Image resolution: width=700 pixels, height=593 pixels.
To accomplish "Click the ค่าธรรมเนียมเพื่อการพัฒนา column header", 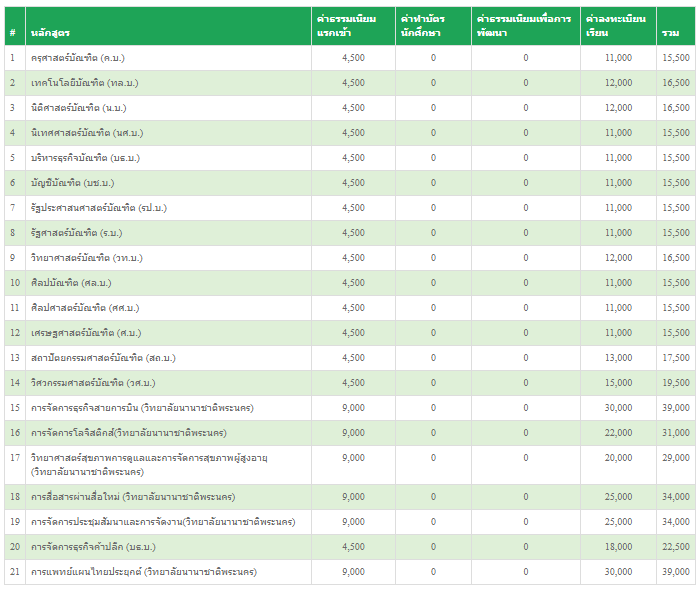I will point(524,26).
